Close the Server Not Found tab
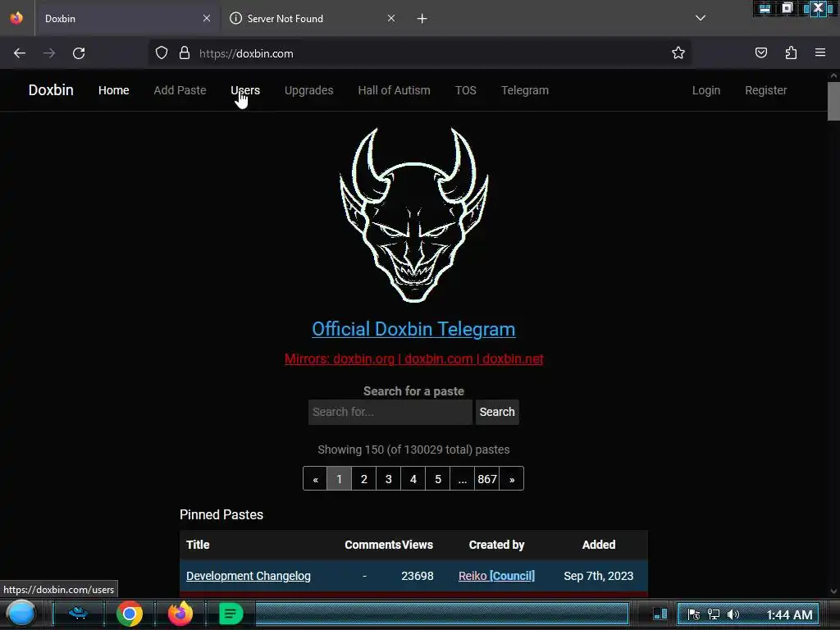The width and height of the screenshot is (840, 630). (391, 18)
